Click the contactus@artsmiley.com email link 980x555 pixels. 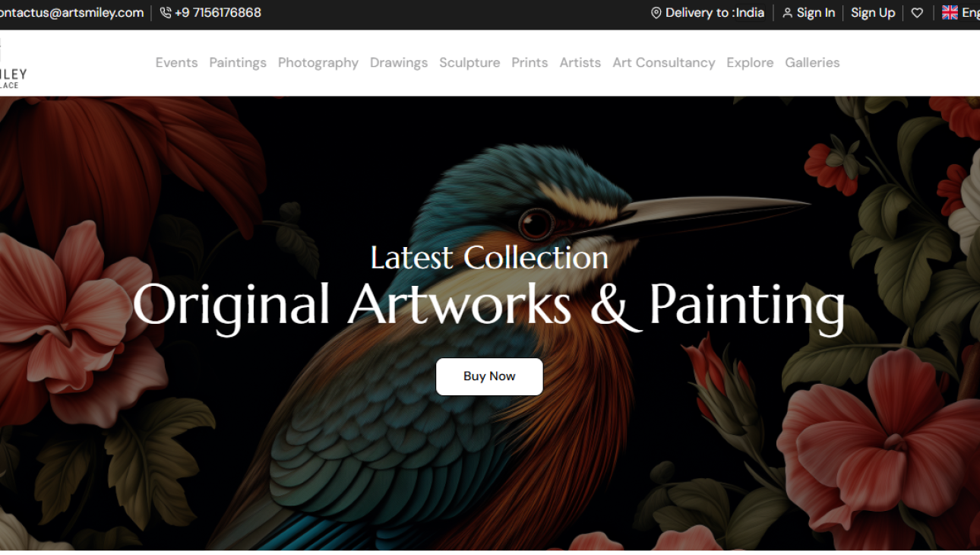[71, 13]
